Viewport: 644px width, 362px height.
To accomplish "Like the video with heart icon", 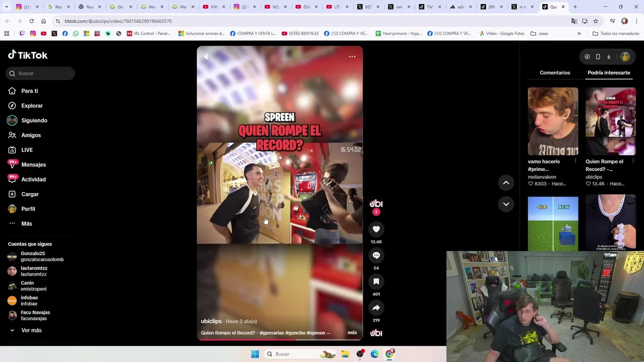I will [376, 229].
